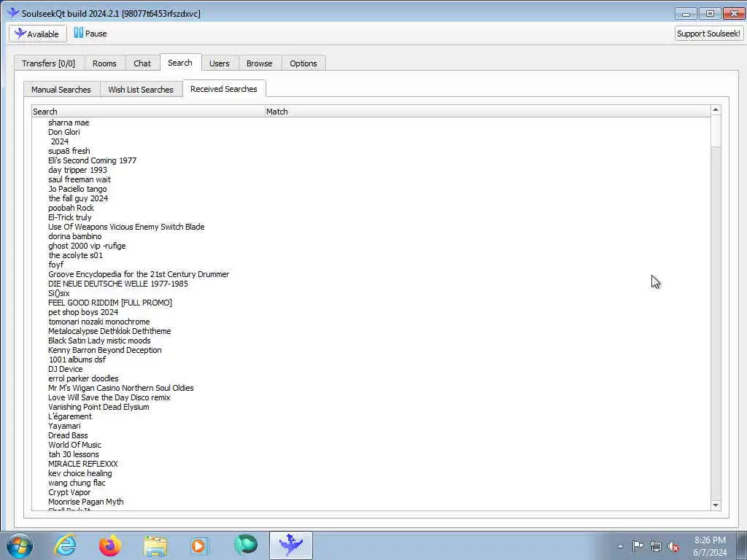Image resolution: width=747 pixels, height=560 pixels.
Task: Click the SoulseekQt bird title bar icon
Action: 13,13
